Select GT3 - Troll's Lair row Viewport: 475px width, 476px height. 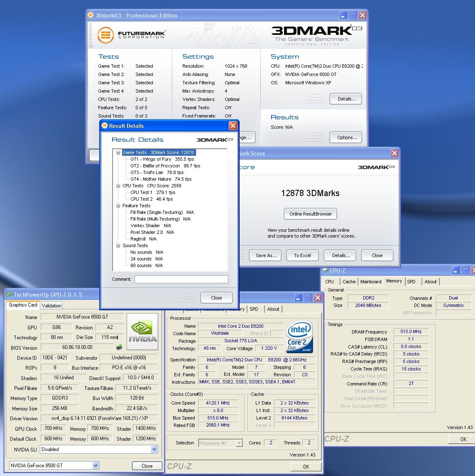(157, 172)
